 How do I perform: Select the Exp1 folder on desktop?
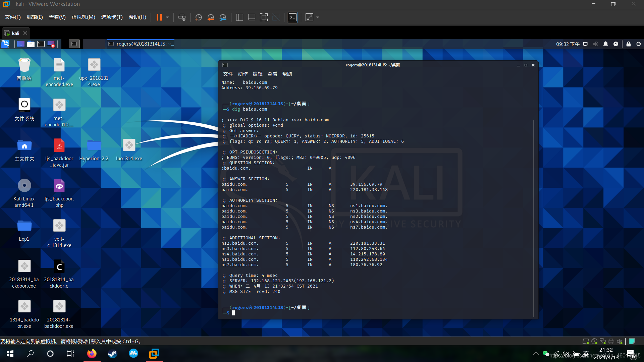coord(24,230)
